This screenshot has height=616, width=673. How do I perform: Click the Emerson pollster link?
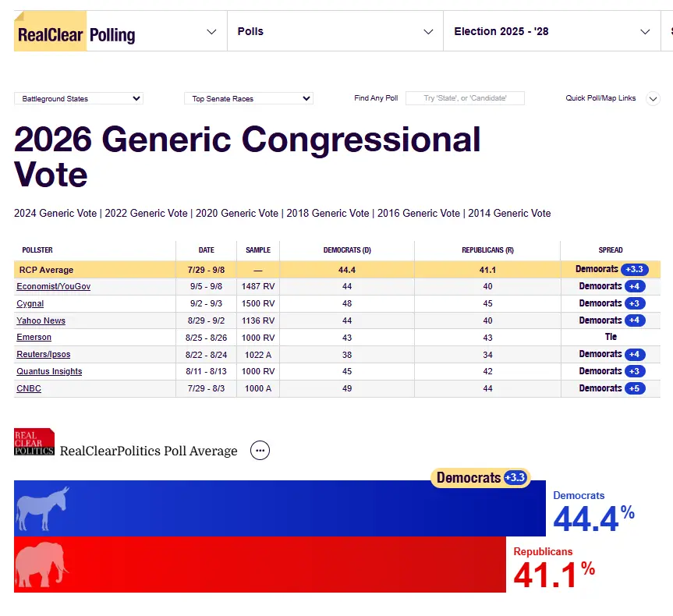pos(34,338)
